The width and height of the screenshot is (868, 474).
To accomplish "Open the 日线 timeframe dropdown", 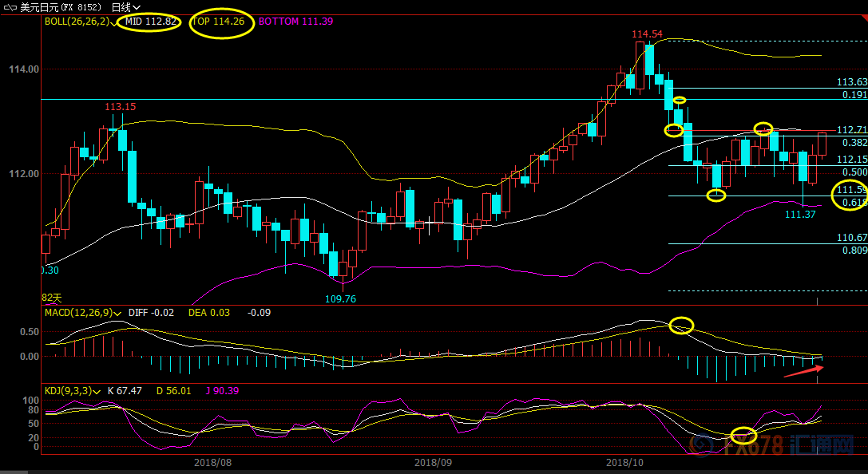I will (125, 8).
